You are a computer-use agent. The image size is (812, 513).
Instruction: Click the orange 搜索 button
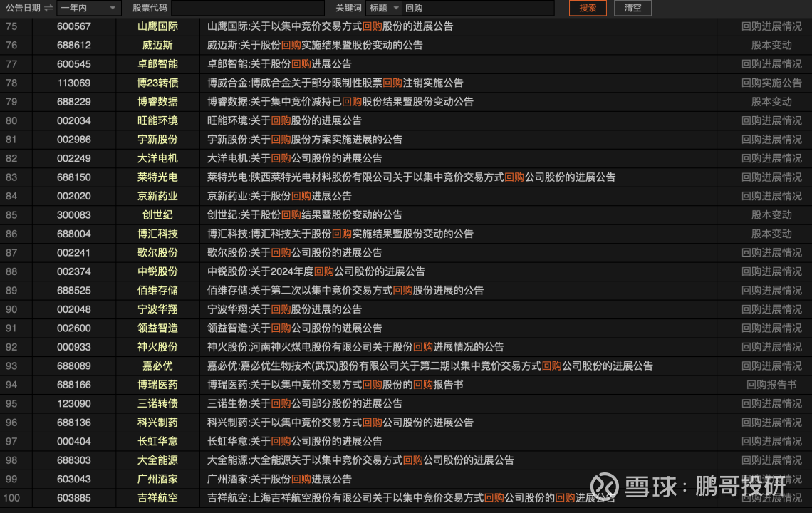[588, 8]
